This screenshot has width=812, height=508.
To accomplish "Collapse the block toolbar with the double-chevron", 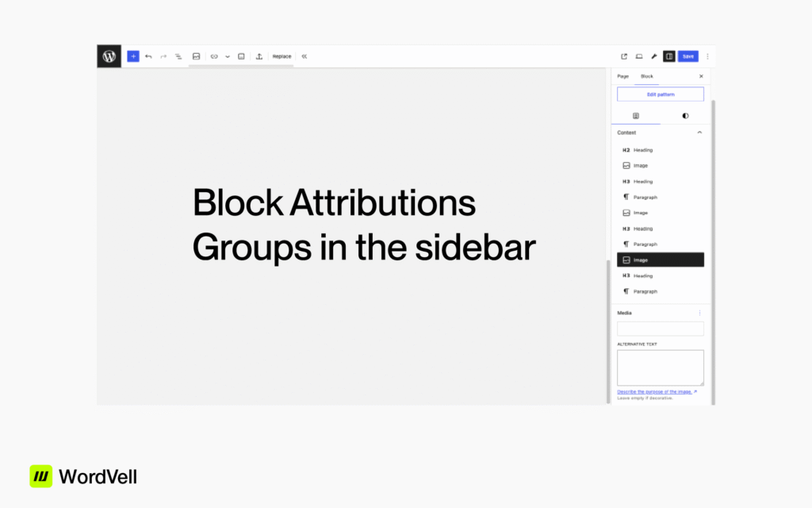I will [304, 56].
